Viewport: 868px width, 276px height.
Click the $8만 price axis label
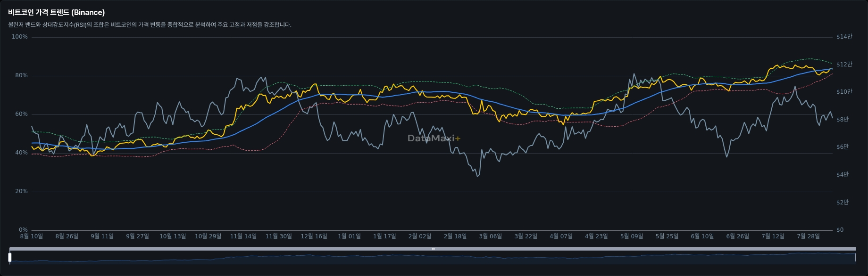(843, 120)
